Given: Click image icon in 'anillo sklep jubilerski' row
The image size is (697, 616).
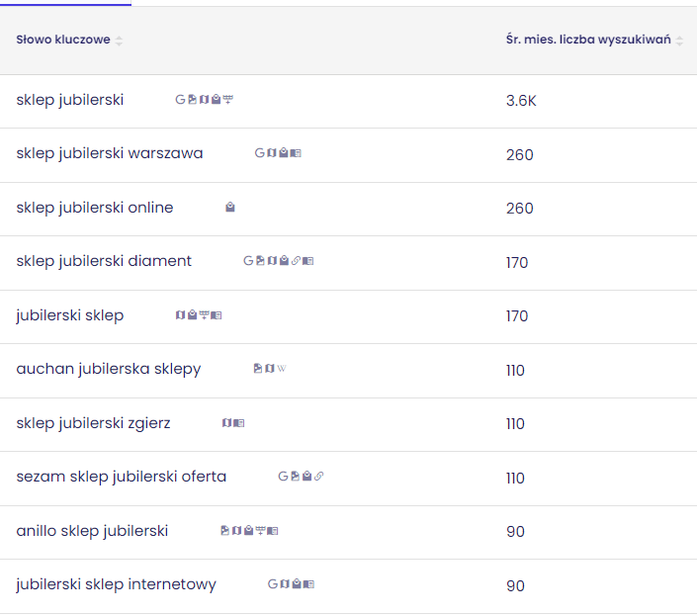Looking at the screenshot, I should click(224, 531).
